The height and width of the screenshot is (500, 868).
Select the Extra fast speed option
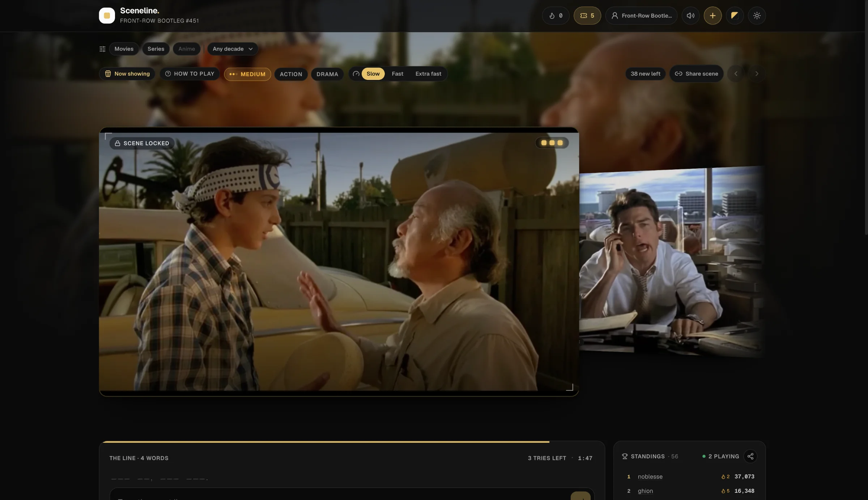[428, 74]
